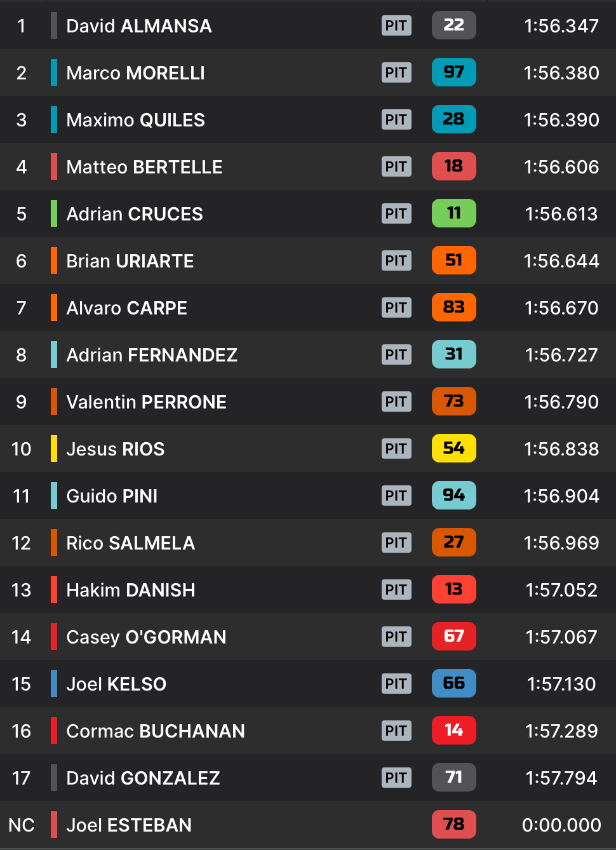
Task: Open rider Maximo QUILES
Action: click(135, 120)
